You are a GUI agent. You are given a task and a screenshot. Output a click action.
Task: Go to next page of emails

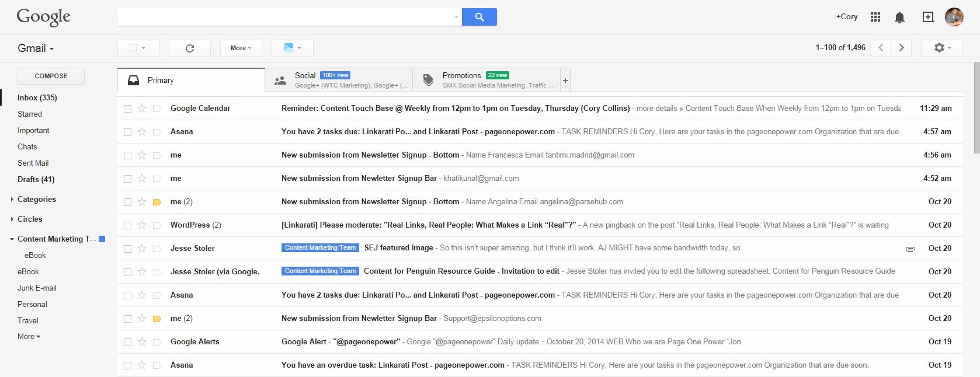pyautogui.click(x=901, y=48)
